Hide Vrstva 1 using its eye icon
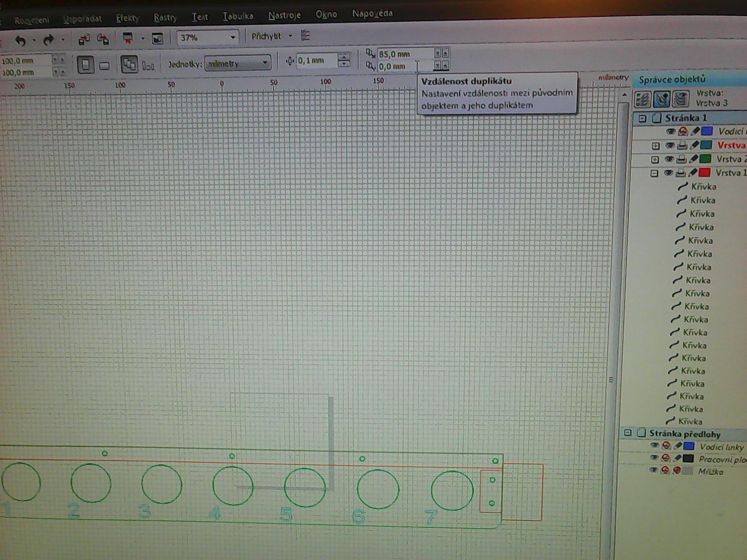747x560 pixels. point(669,173)
